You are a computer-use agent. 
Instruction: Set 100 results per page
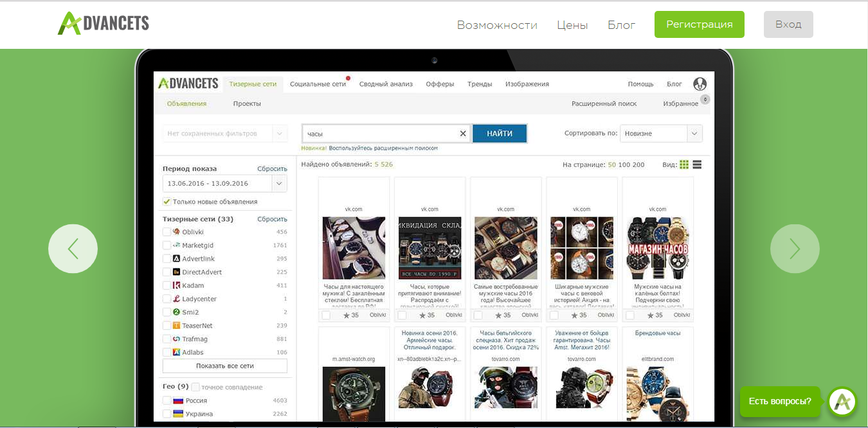624,165
